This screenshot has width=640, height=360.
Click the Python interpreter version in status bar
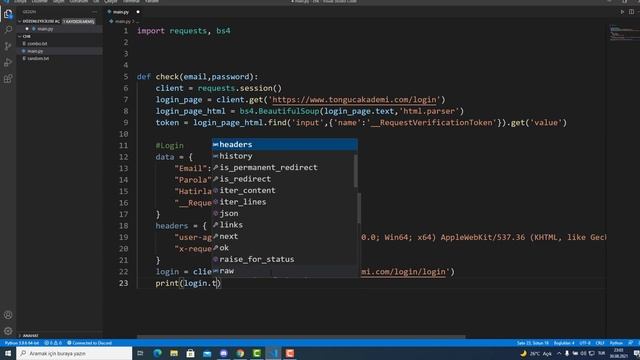(x=22, y=343)
